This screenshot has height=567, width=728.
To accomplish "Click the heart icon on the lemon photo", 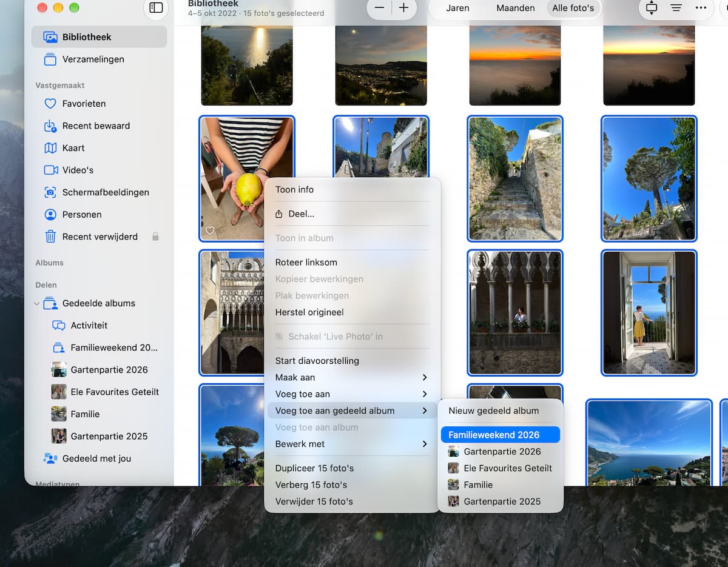I will pos(210,230).
